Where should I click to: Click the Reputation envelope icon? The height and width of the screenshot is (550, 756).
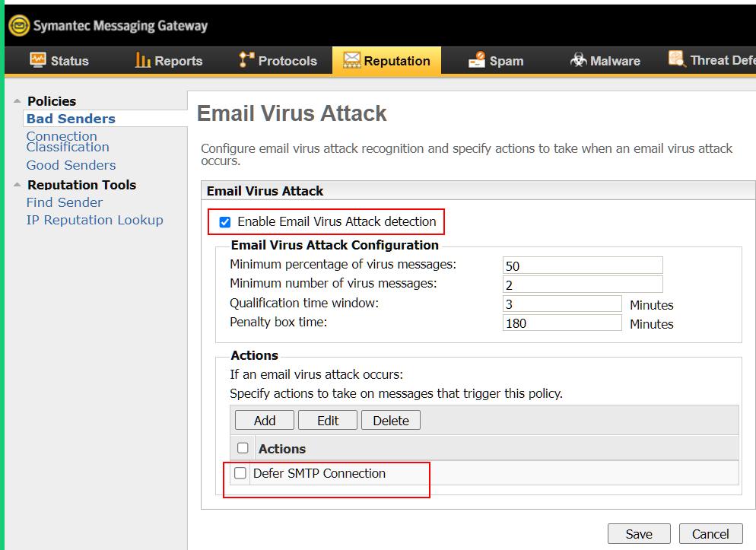pyautogui.click(x=351, y=60)
